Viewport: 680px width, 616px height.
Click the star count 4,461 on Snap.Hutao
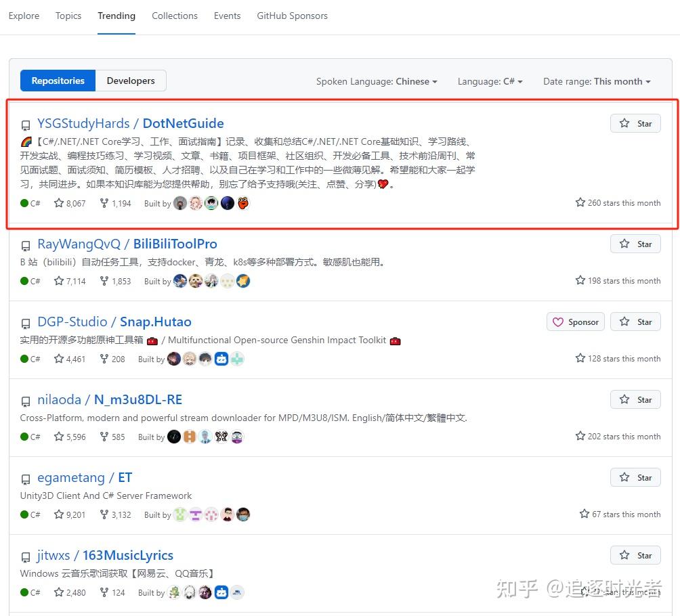coord(75,359)
